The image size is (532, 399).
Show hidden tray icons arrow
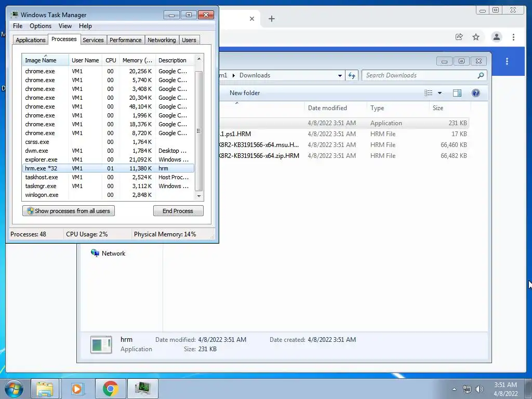click(454, 389)
